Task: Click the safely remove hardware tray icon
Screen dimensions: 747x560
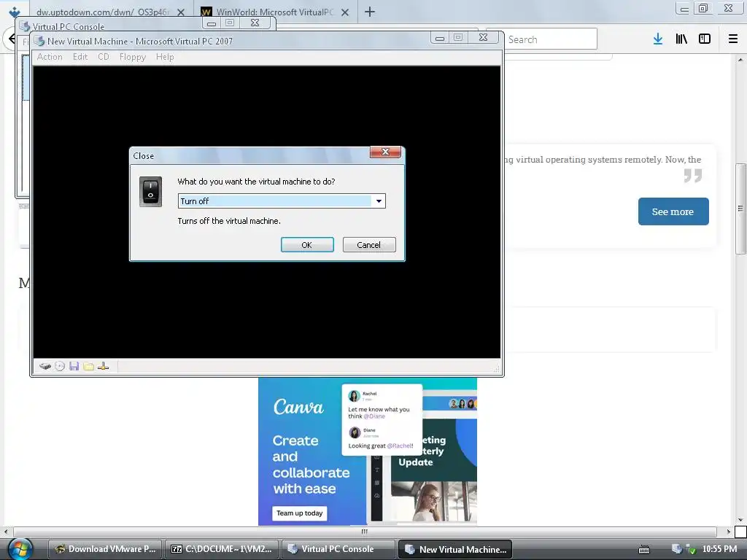Action: pyautogui.click(x=691, y=550)
